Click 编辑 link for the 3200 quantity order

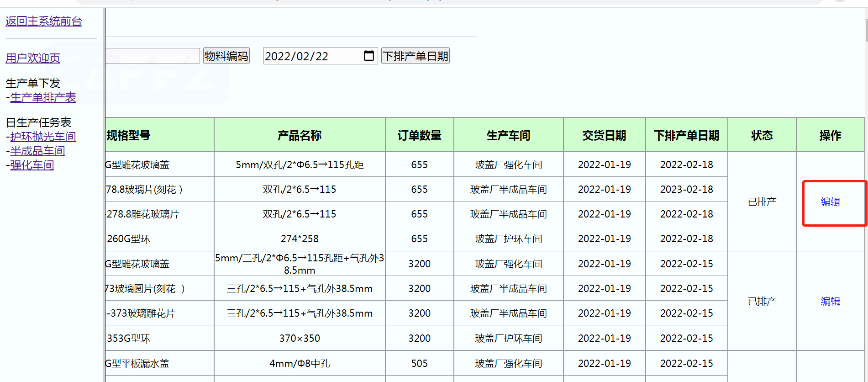coord(830,302)
